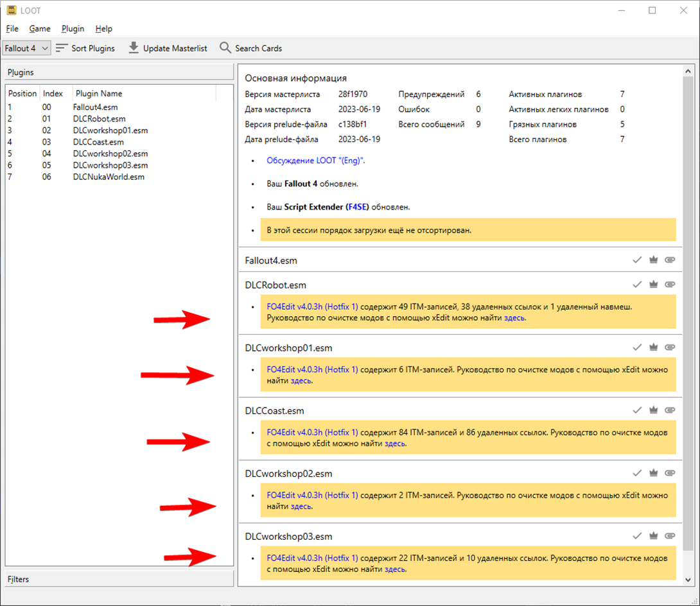
Task: Click the checkmark icon on DLCworkshop01.esm card
Action: [637, 348]
